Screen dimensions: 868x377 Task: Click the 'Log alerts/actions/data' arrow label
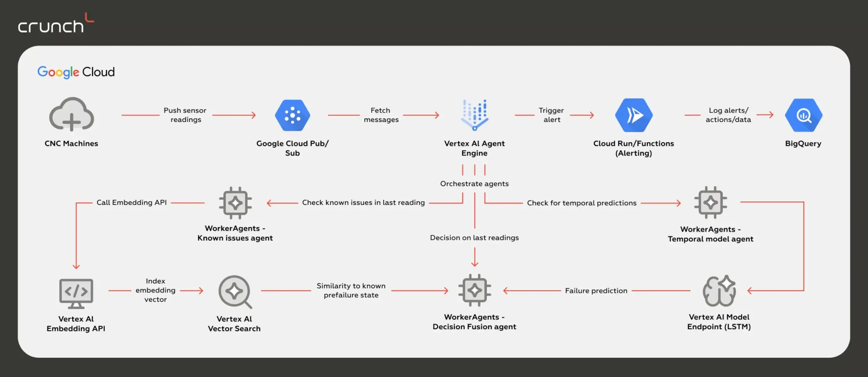click(729, 115)
